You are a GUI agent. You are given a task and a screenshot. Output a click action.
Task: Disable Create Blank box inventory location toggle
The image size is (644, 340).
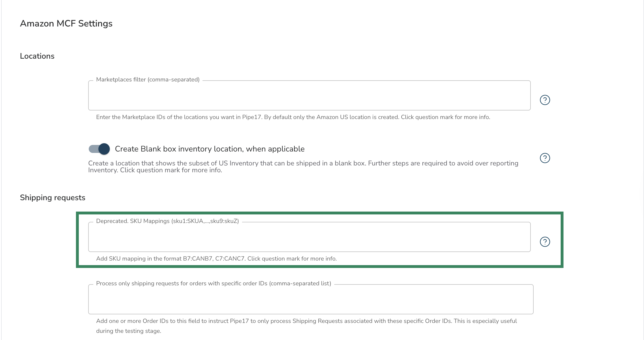pyautogui.click(x=99, y=149)
